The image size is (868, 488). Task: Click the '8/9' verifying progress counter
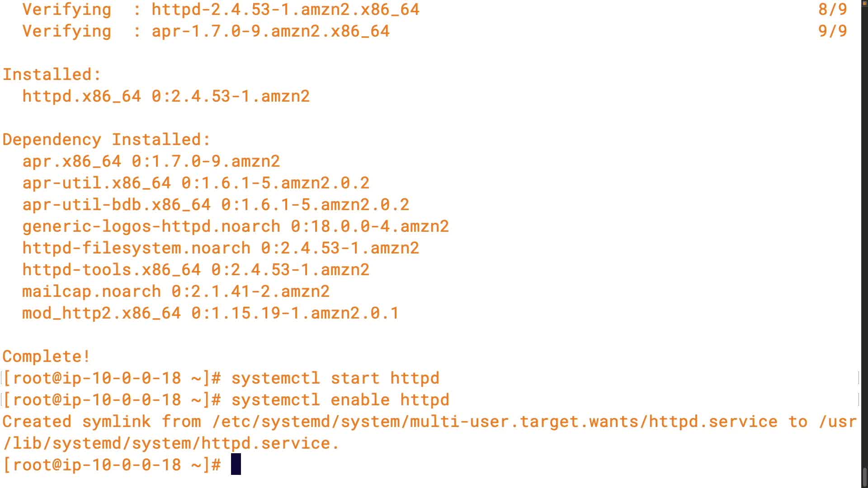[832, 9]
